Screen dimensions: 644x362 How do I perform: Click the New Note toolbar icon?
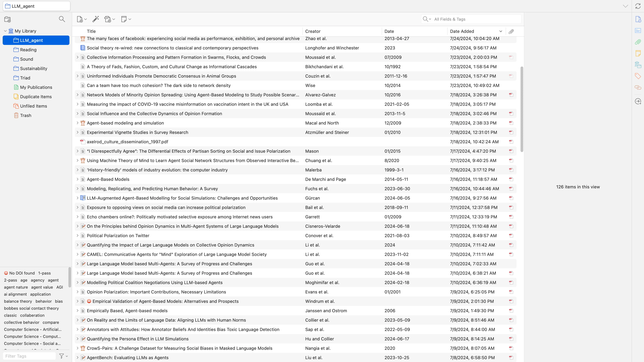click(x=124, y=19)
